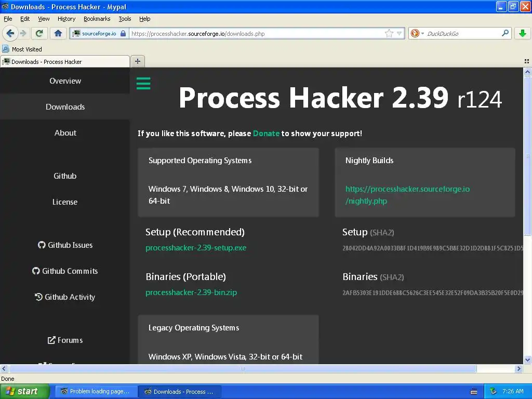Click the Setup SHA2 hash text

pyautogui.click(x=433, y=248)
